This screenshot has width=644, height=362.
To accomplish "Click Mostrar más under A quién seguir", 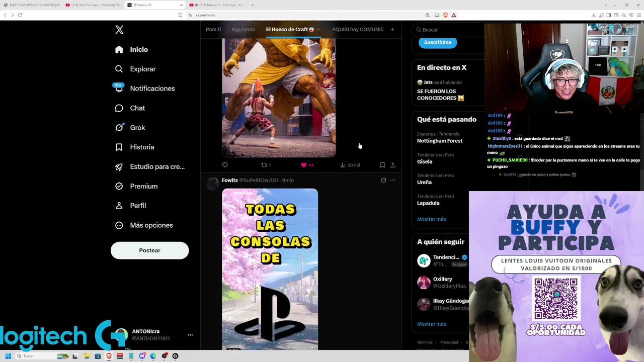I will (x=432, y=324).
